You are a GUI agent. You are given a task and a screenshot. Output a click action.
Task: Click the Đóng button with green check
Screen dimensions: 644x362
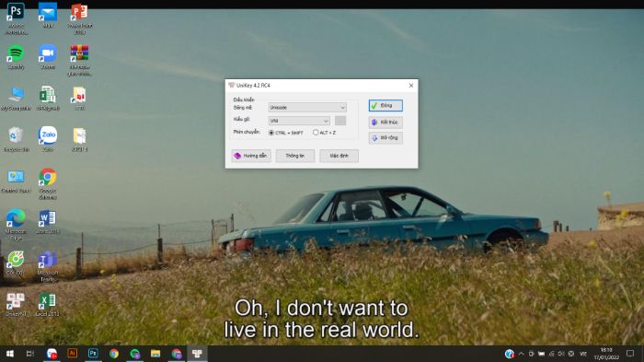pos(385,105)
